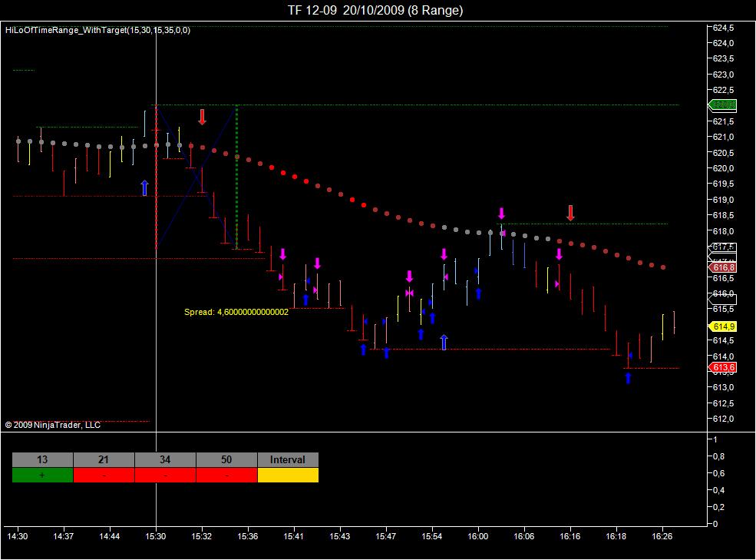Click the 620,0 price axis label
756x560 pixels.
click(x=723, y=168)
